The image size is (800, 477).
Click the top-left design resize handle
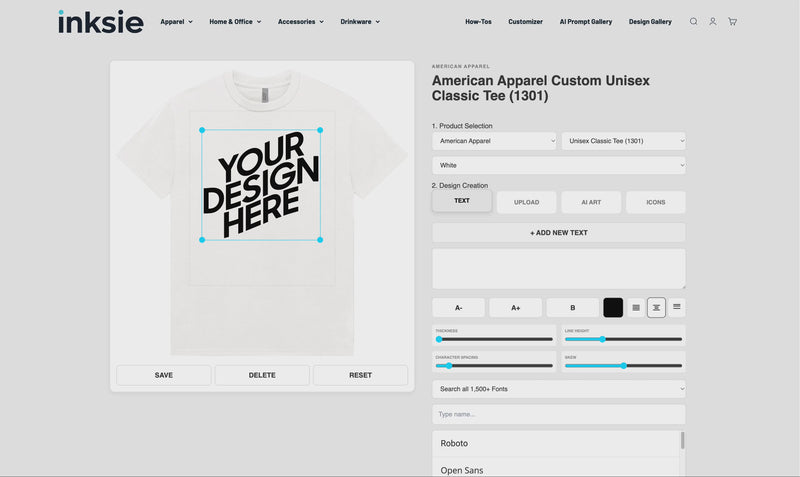click(x=202, y=129)
